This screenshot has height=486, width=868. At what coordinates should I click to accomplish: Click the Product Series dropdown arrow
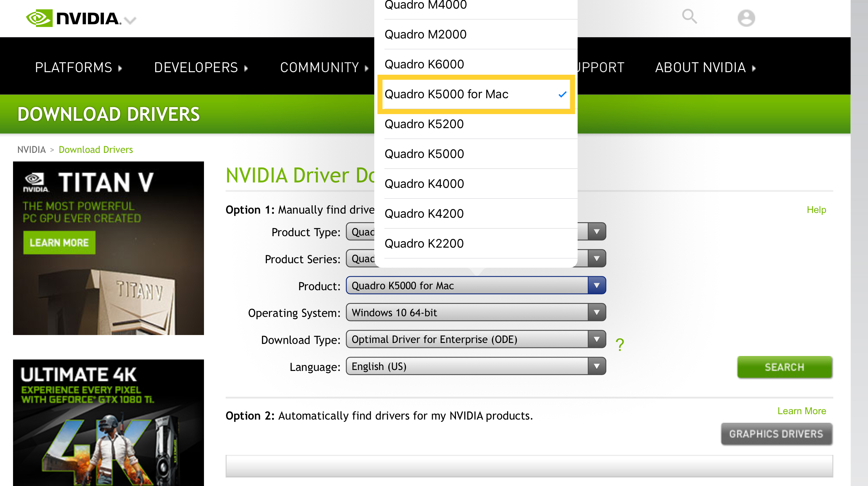(x=596, y=259)
